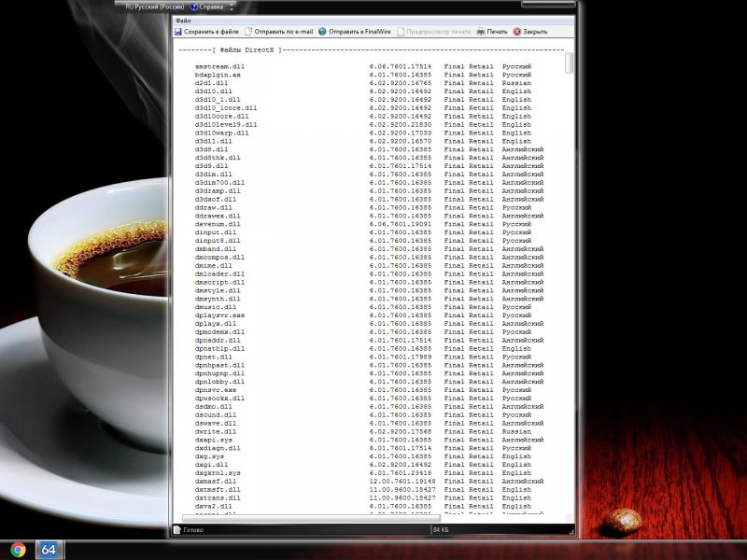Select the dpmodemx.dll file name
Screen dimensions: 747x560
(x=219, y=332)
